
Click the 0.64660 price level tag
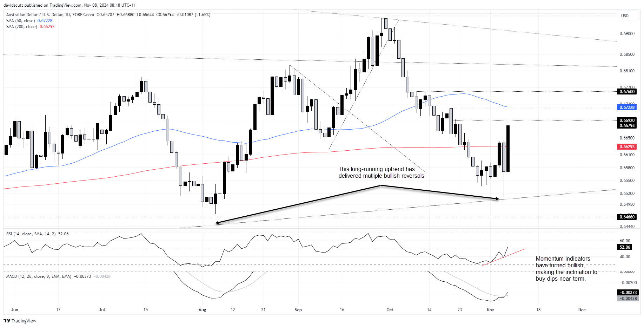627,217
